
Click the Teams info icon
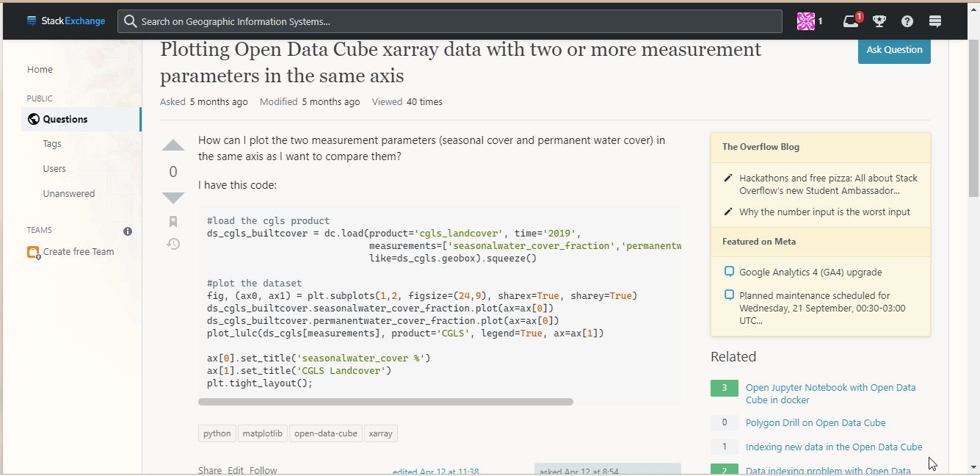(128, 231)
